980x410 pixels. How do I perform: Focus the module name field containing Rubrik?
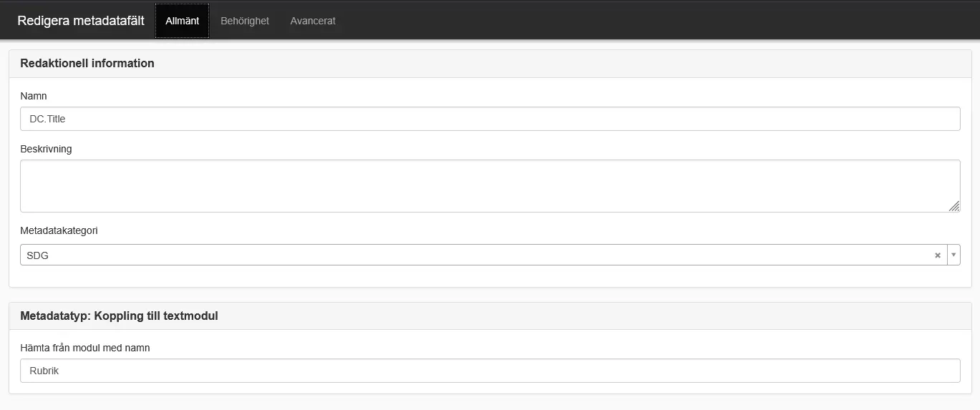pyautogui.click(x=490, y=371)
